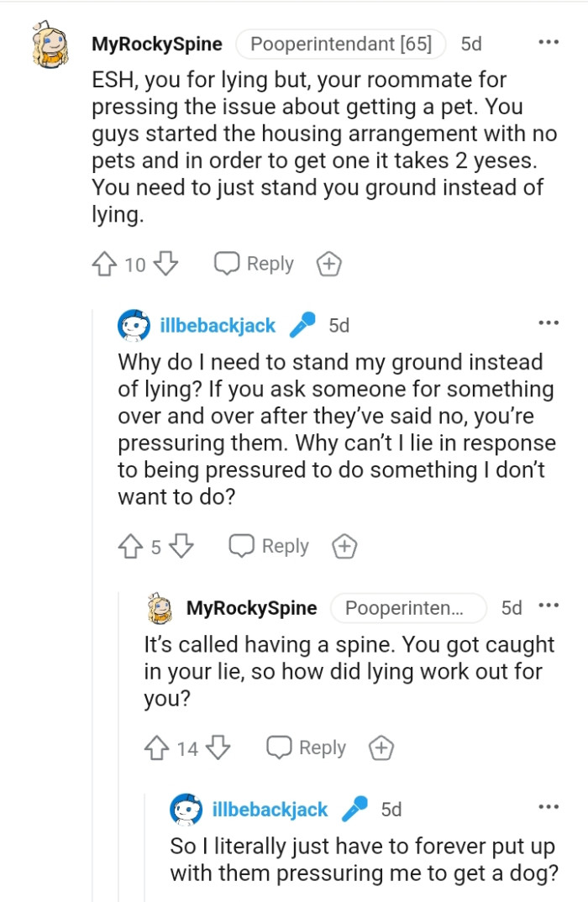Open the three-dot menu on the top comment
This screenshot has height=902, width=588.
[x=548, y=41]
